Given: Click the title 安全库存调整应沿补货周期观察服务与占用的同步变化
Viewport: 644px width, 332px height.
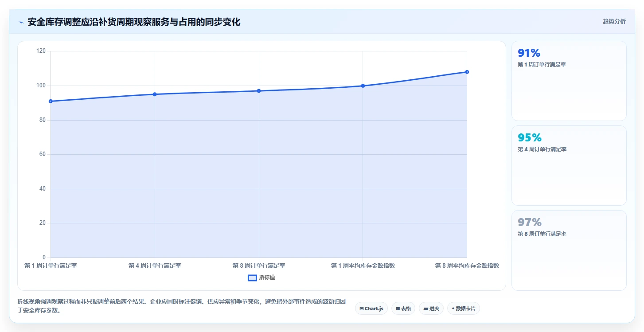Looking at the screenshot, I should click(x=134, y=22).
